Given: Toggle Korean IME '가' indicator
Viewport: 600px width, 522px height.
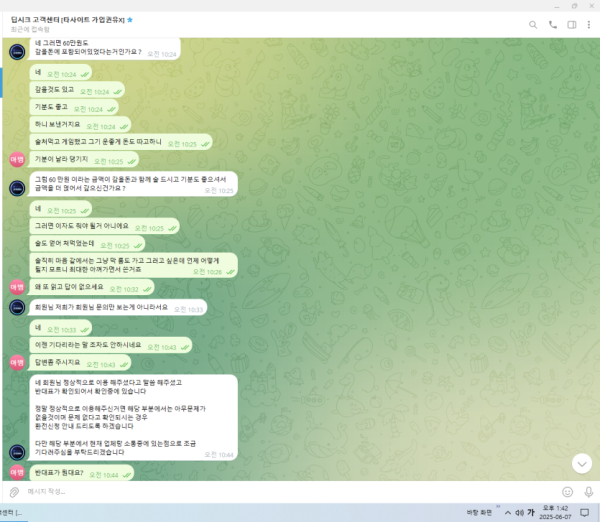Looking at the screenshot, I should (531, 512).
